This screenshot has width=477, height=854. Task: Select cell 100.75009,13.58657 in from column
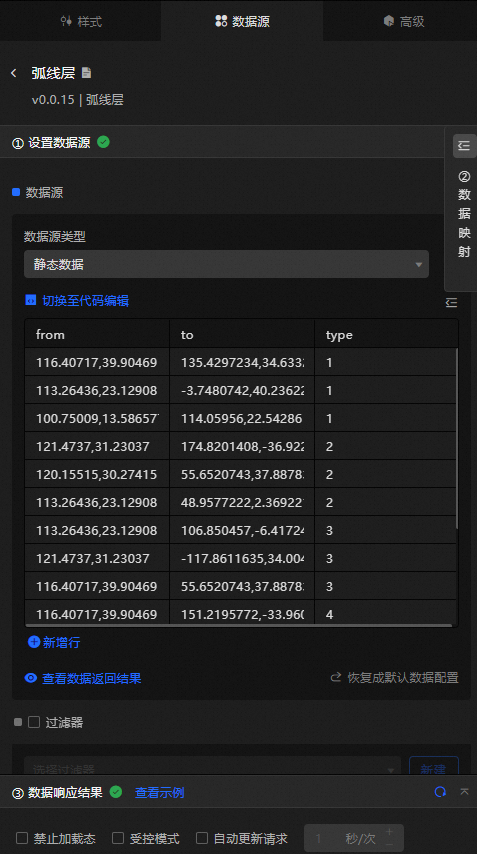pos(97,418)
